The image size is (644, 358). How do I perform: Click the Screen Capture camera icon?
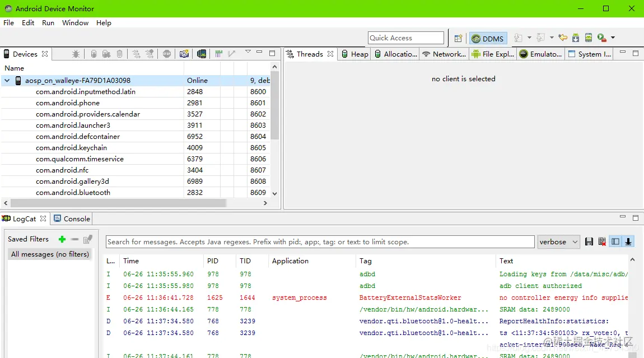184,54
